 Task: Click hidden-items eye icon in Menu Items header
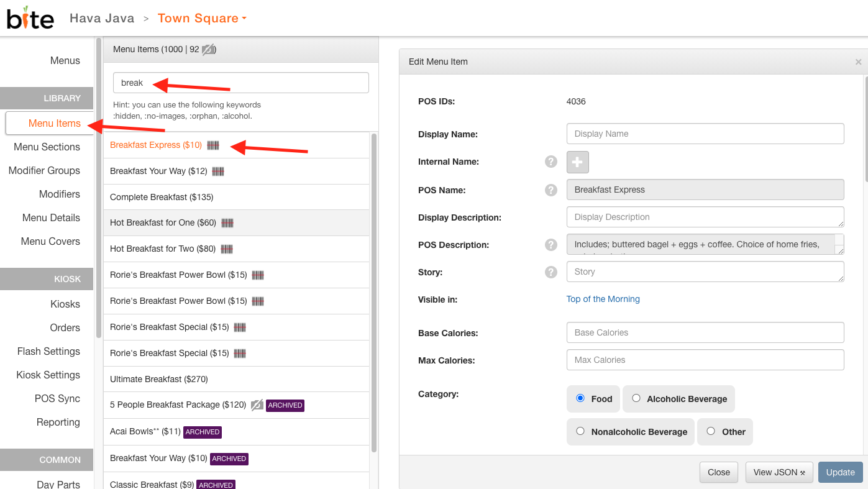click(x=208, y=50)
